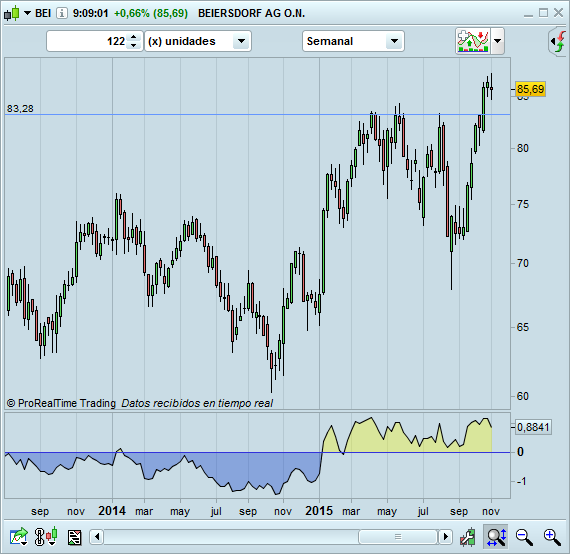Click the zoom out magnifier icon
This screenshot has width=570, height=554.
click(524, 537)
